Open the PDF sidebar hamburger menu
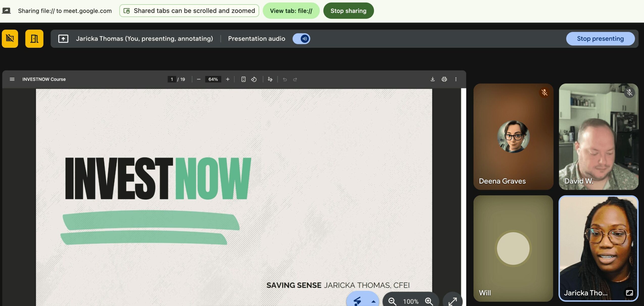Image resolution: width=644 pixels, height=306 pixels. click(x=12, y=79)
